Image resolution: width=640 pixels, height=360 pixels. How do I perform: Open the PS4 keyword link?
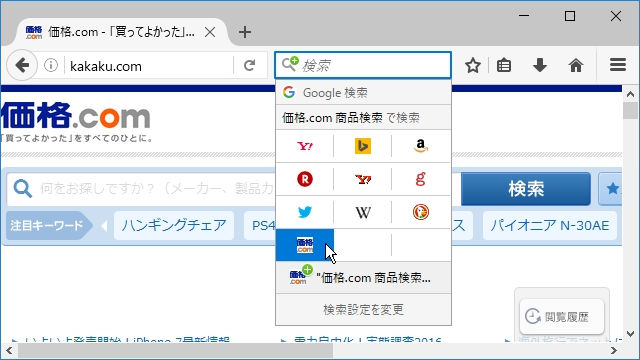tap(260, 226)
